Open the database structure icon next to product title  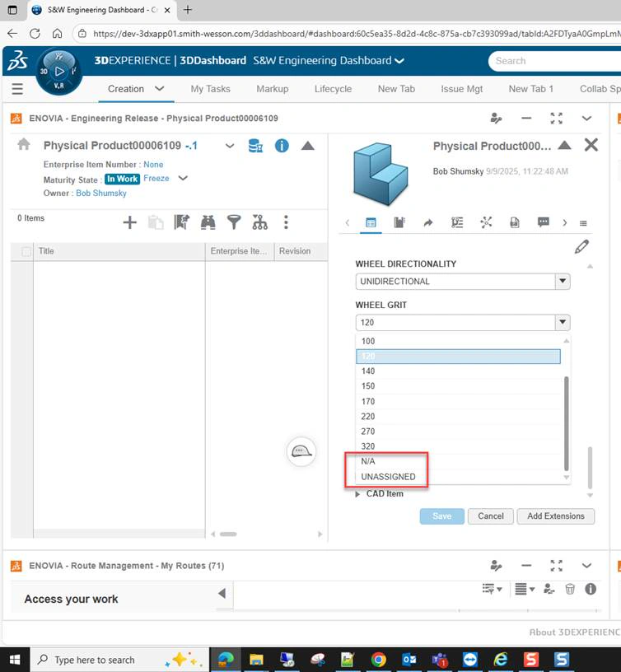point(255,146)
